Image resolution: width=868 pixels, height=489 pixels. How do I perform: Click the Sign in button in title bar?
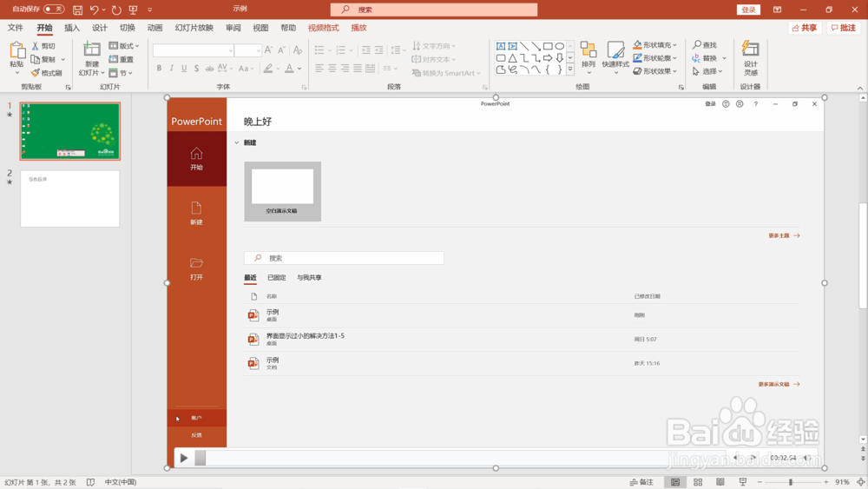tap(748, 10)
